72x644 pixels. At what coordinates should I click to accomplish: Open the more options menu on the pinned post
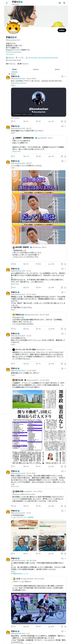pos(65,77)
